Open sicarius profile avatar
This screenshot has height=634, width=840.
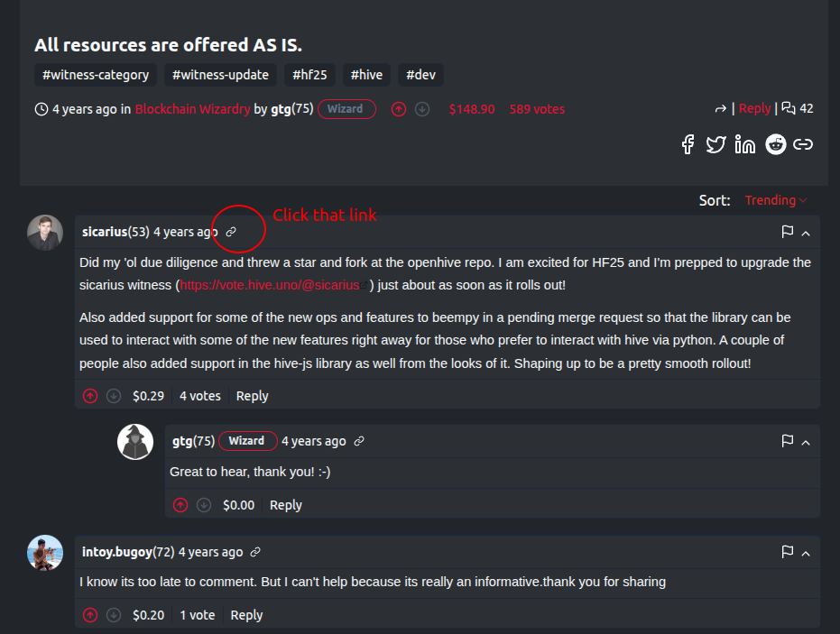[45, 233]
